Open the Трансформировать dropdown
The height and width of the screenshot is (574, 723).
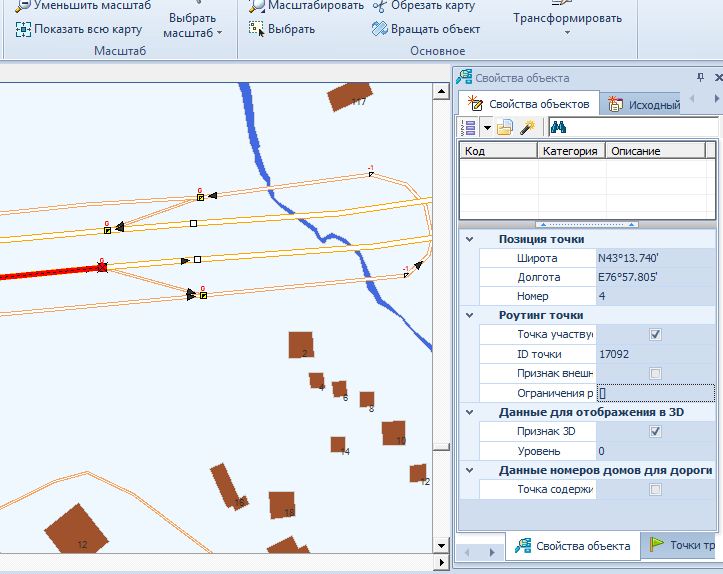tap(567, 22)
